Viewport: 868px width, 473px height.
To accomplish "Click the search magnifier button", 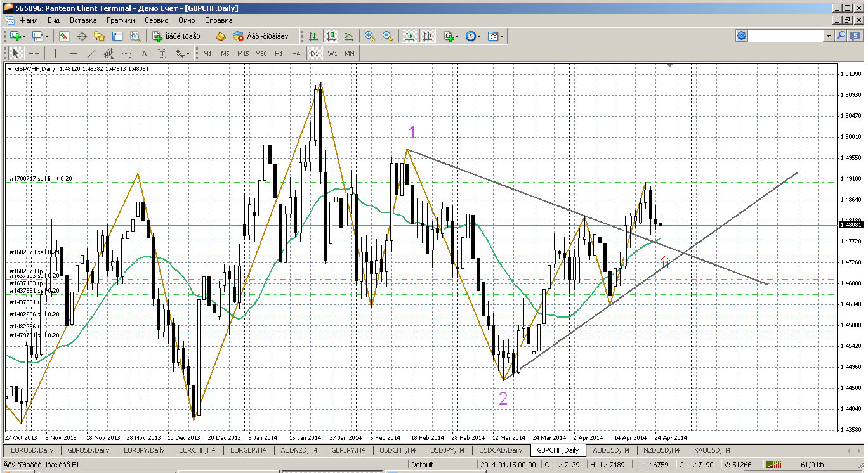I will click(842, 36).
